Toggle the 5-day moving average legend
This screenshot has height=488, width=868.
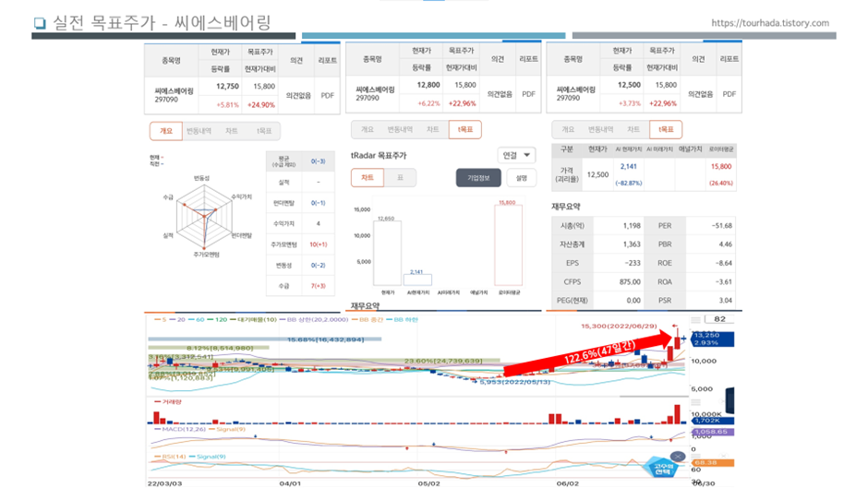(161, 320)
